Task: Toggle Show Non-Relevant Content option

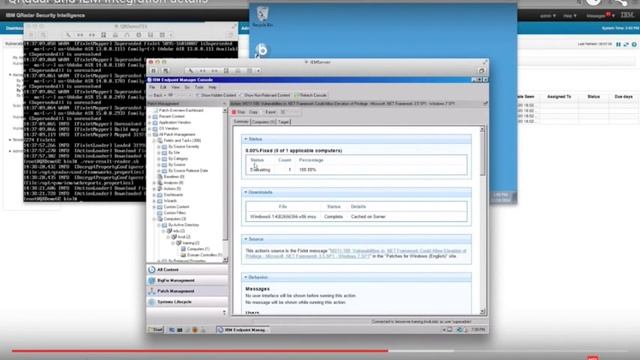Action: [x=264, y=95]
